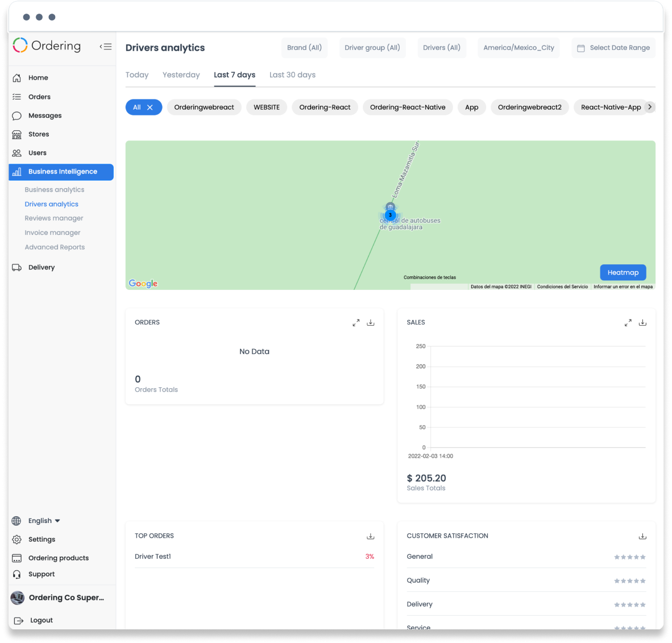Toggle the Ordering-React-Native filter chip
672x643 pixels.
pyautogui.click(x=408, y=107)
